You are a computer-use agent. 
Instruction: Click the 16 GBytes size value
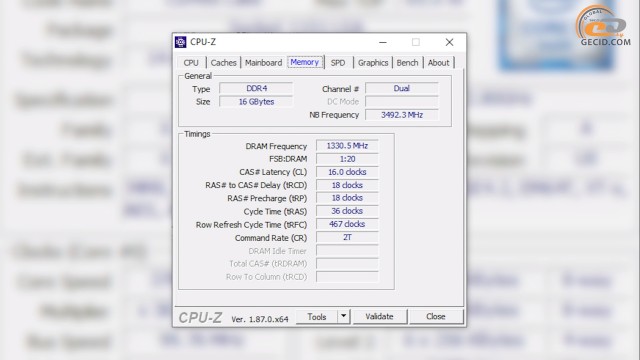tap(256, 102)
